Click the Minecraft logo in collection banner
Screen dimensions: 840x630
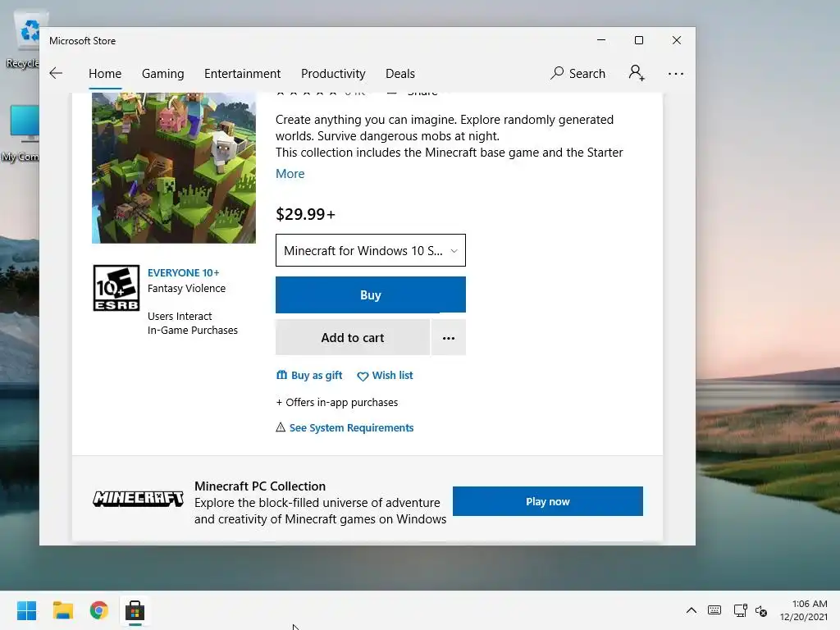[x=138, y=499]
